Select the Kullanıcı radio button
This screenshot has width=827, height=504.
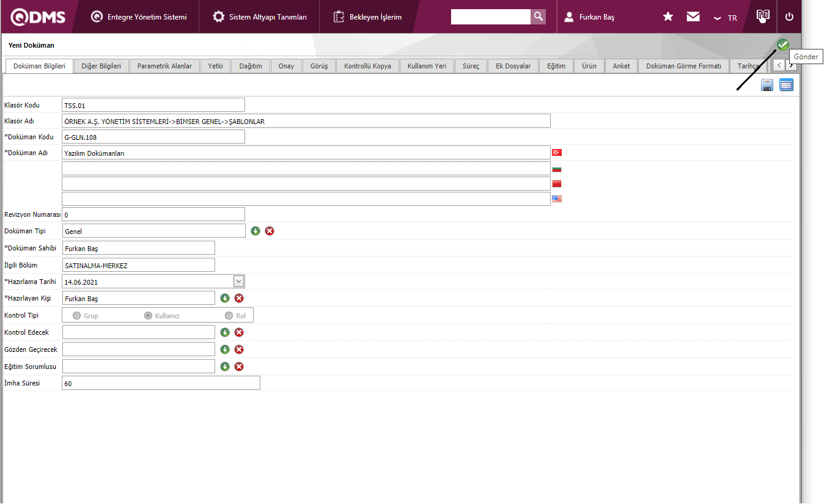click(148, 316)
